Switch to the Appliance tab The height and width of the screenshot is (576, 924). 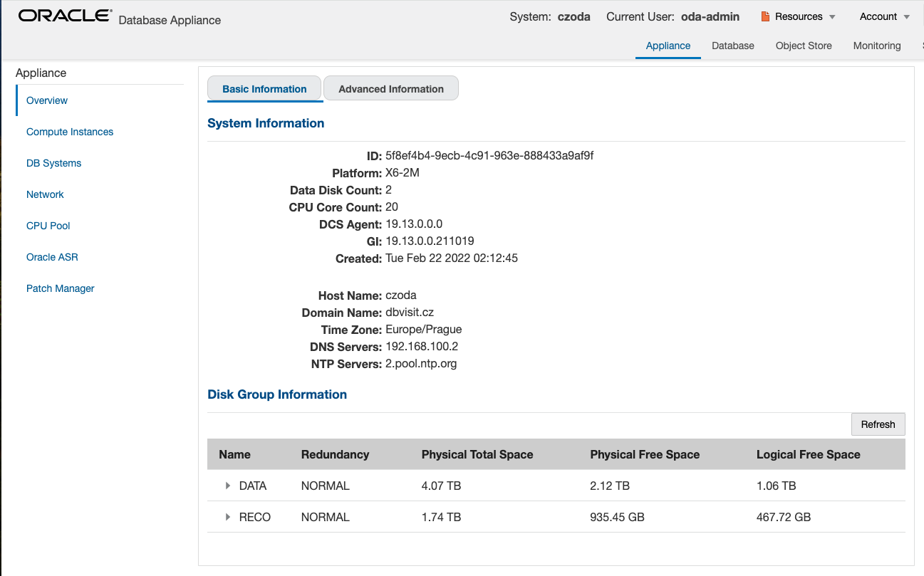[x=668, y=46]
